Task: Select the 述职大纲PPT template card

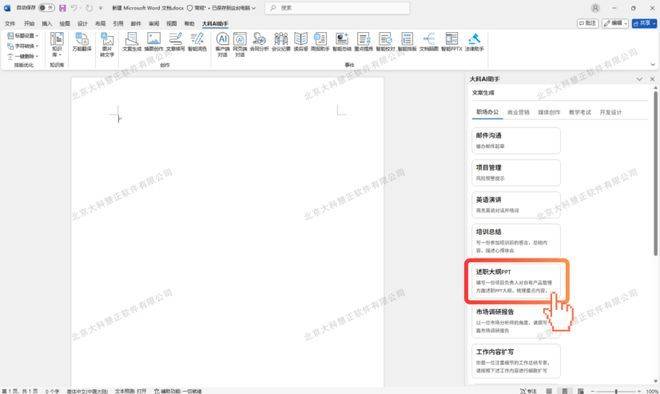Action: tap(516, 281)
